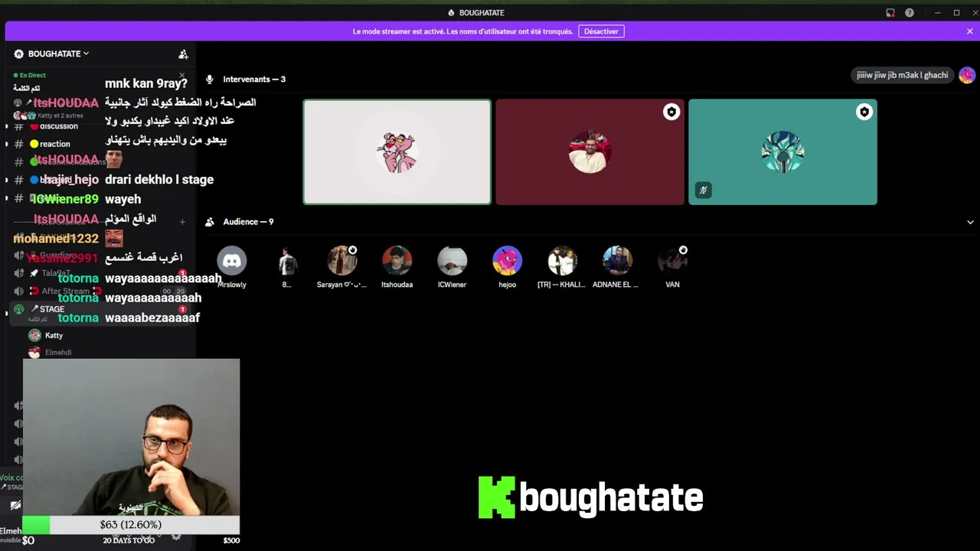This screenshot has height=551, width=980.
Task: Click the $63 donation goal progress bar
Action: (131, 525)
